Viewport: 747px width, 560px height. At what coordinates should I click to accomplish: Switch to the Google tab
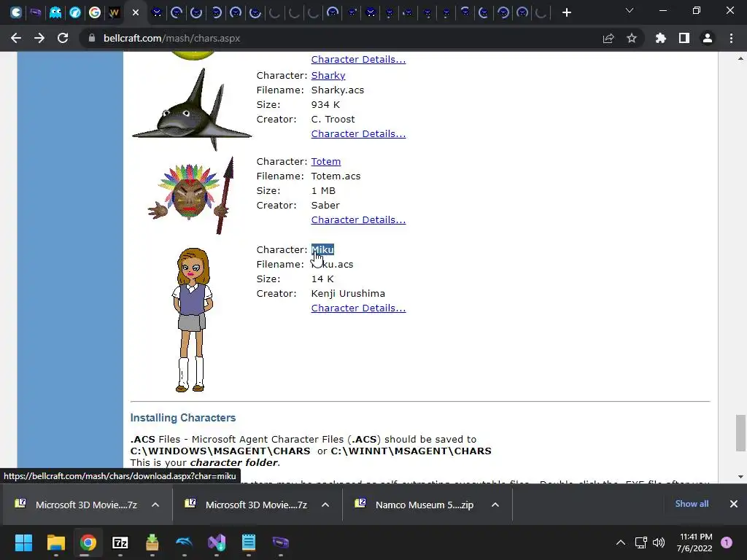pyautogui.click(x=94, y=12)
